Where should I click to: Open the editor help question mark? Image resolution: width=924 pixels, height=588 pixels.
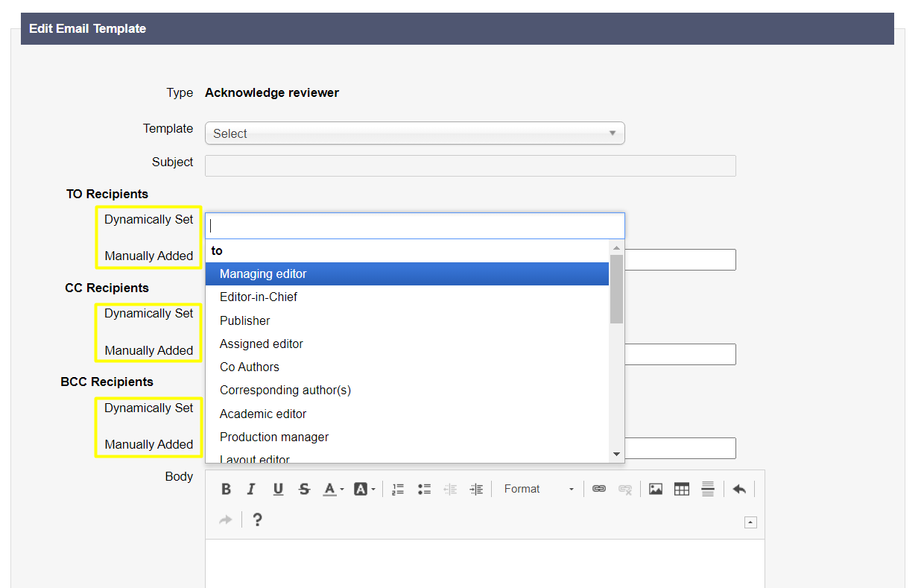[x=257, y=519]
